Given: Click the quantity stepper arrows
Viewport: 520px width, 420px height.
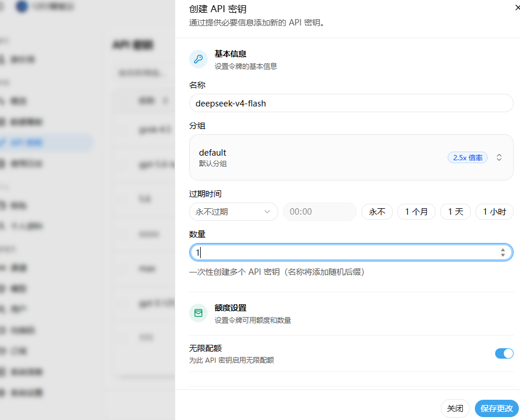Looking at the screenshot, I should point(503,252).
